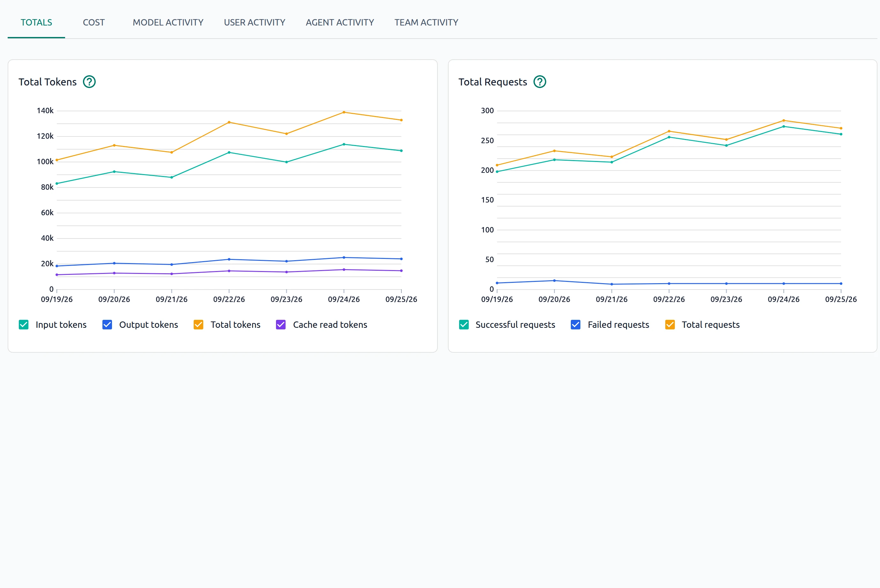This screenshot has width=880, height=588.
Task: Click the Total tokens point on 09/19/26
Action: 57,160
